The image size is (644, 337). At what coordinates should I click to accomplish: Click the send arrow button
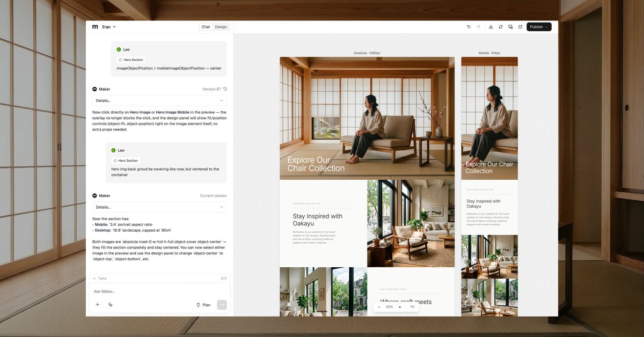click(x=222, y=305)
